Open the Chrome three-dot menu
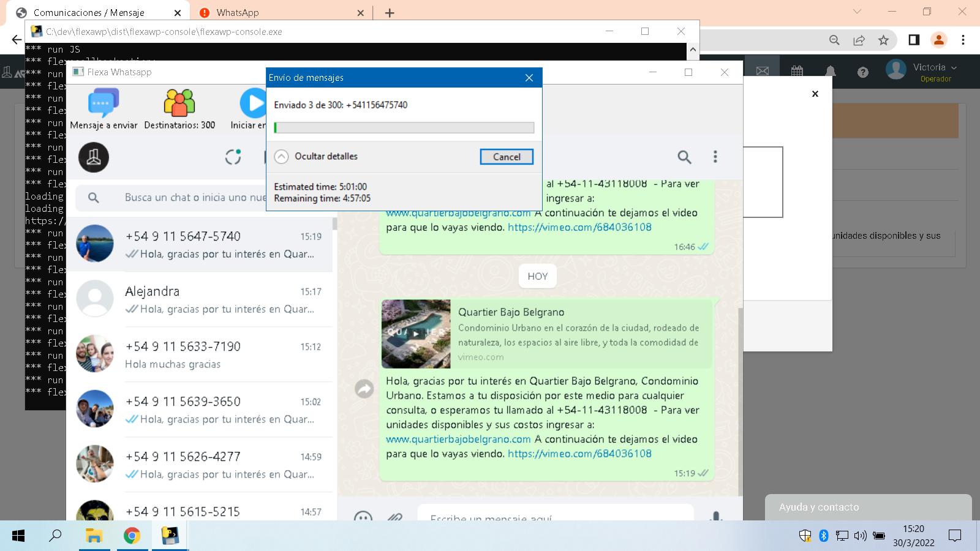 (x=963, y=40)
